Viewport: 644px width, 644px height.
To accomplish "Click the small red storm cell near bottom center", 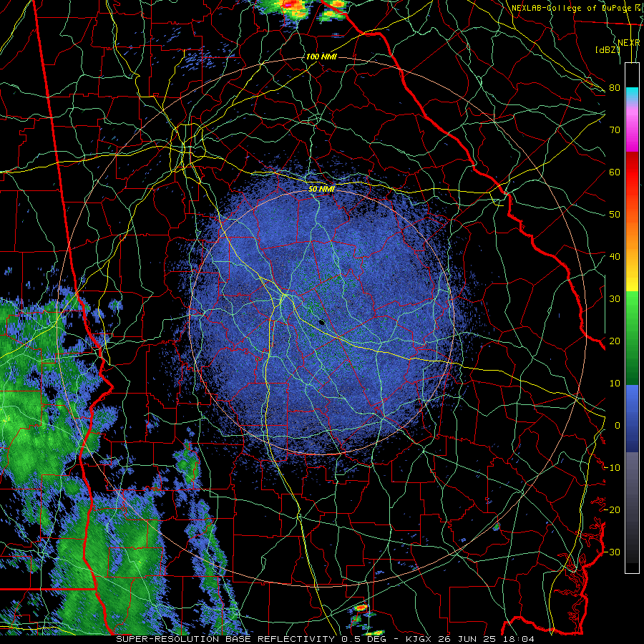I will click(361, 607).
